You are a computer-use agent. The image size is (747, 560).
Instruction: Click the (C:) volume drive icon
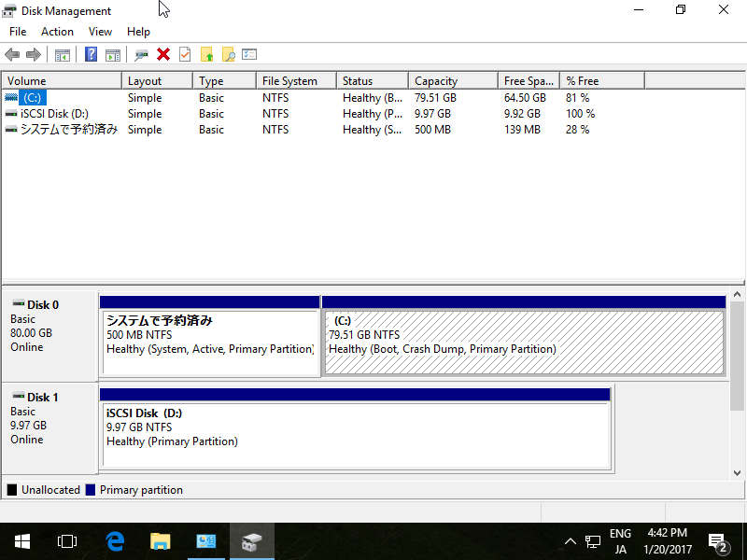click(x=11, y=98)
